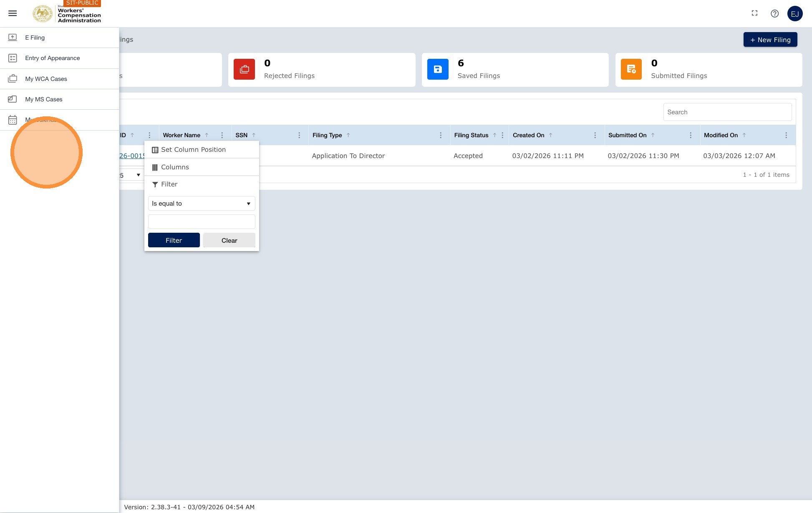812x513 pixels.
Task: Click the version text in the footer
Action: (189, 507)
